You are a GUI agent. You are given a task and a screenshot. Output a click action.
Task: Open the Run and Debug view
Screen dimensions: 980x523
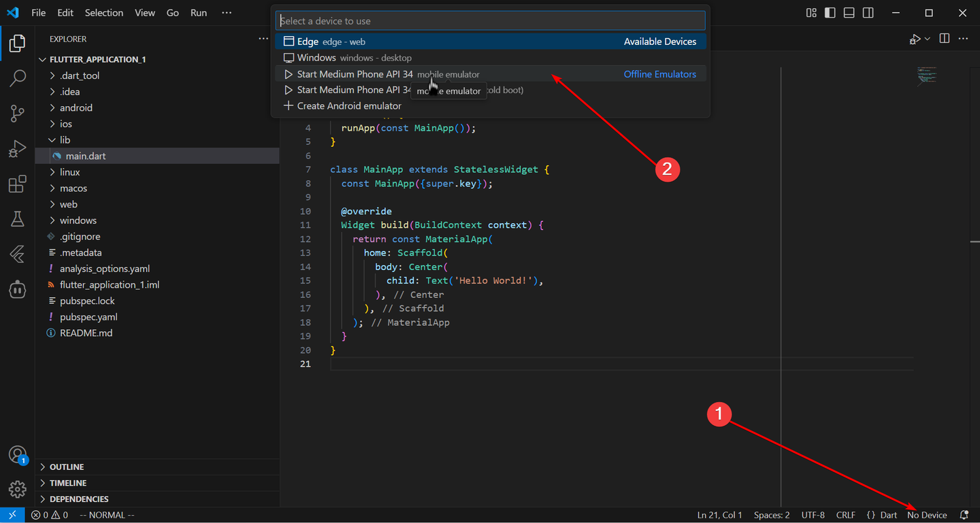[x=17, y=149]
